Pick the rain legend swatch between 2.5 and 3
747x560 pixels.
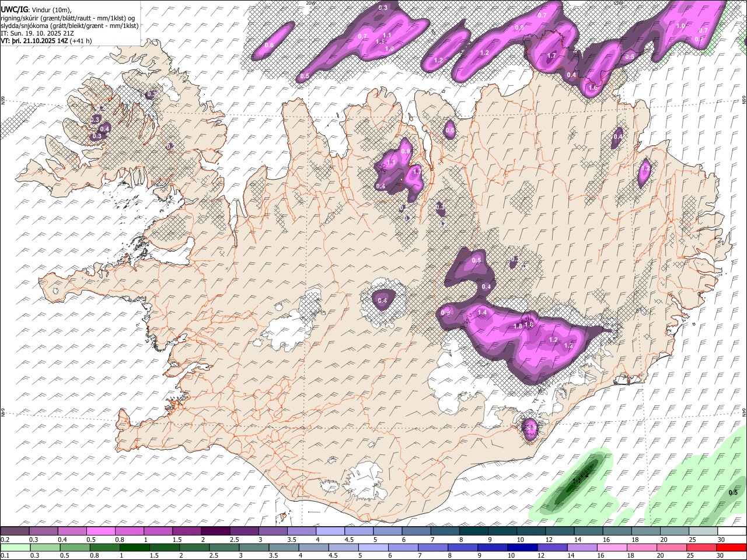(x=224, y=547)
